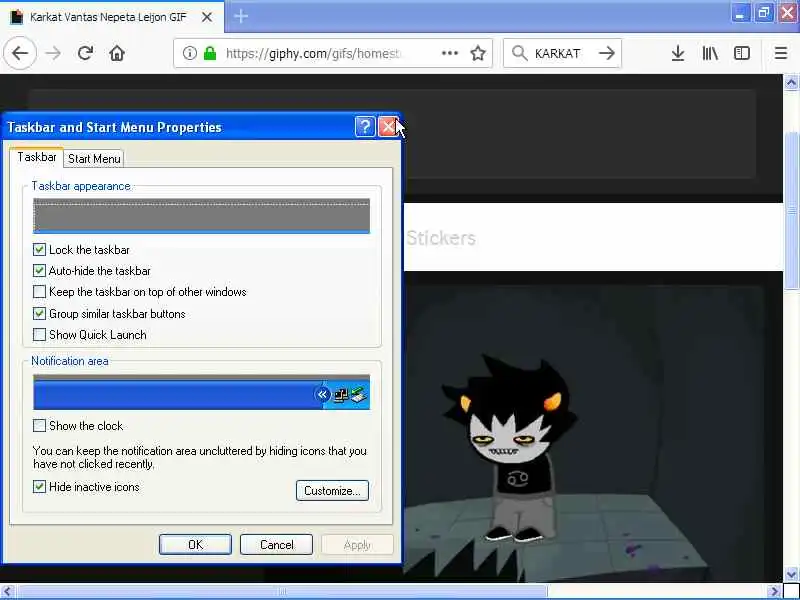The image size is (800, 600).
Task: Toggle the browser sidebar
Action: pyautogui.click(x=741, y=53)
